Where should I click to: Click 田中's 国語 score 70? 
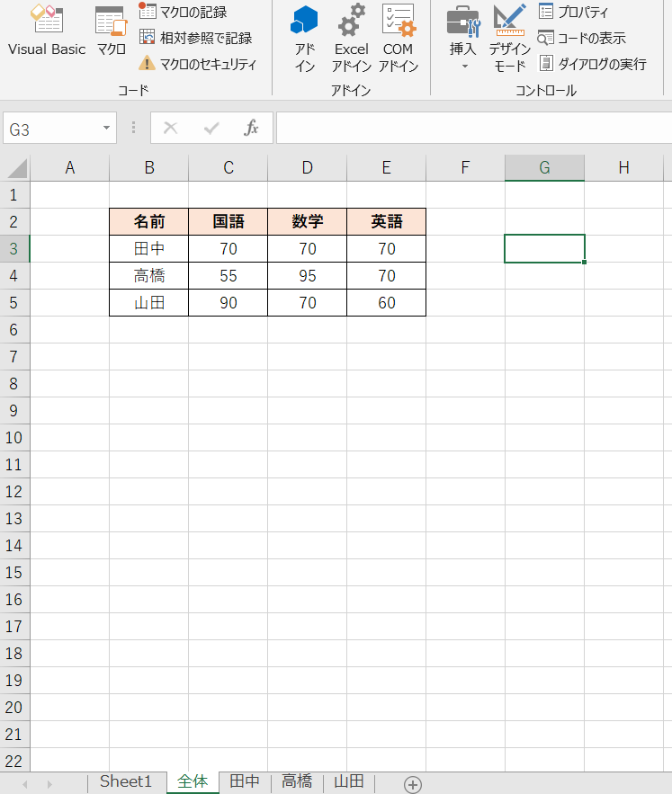(x=228, y=249)
